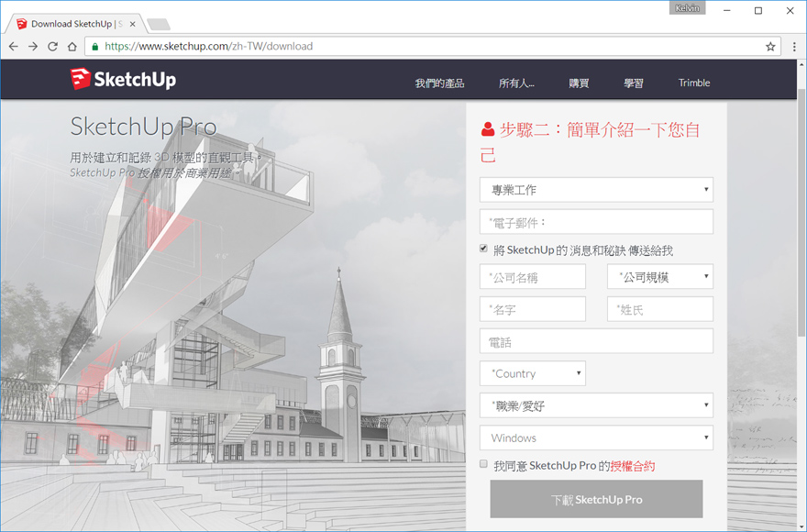Open 學習 menu
This screenshot has height=532, width=807.
633,83
